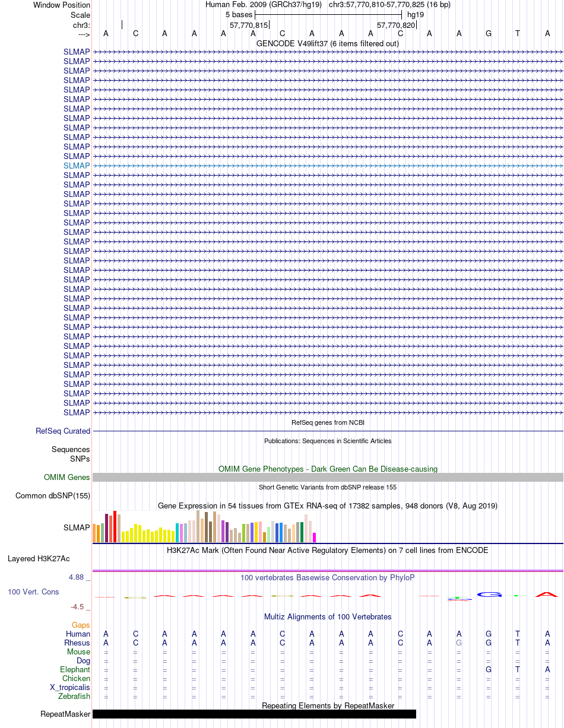564x728 pixels.
Task: Click the G base in Elephant row
Action: [489, 670]
